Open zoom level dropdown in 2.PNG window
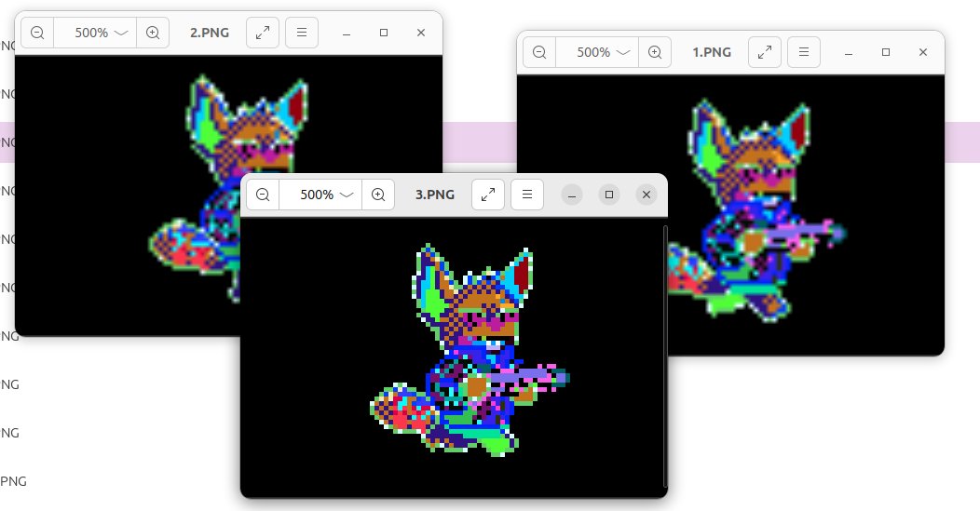Image resolution: width=980 pixels, height=511 pixels. pos(95,33)
